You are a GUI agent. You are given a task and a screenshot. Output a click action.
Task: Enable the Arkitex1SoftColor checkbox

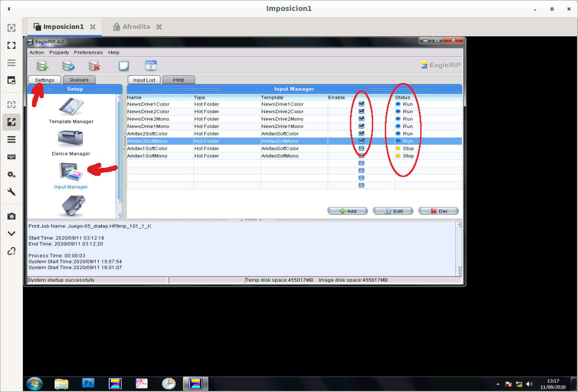coord(362,148)
